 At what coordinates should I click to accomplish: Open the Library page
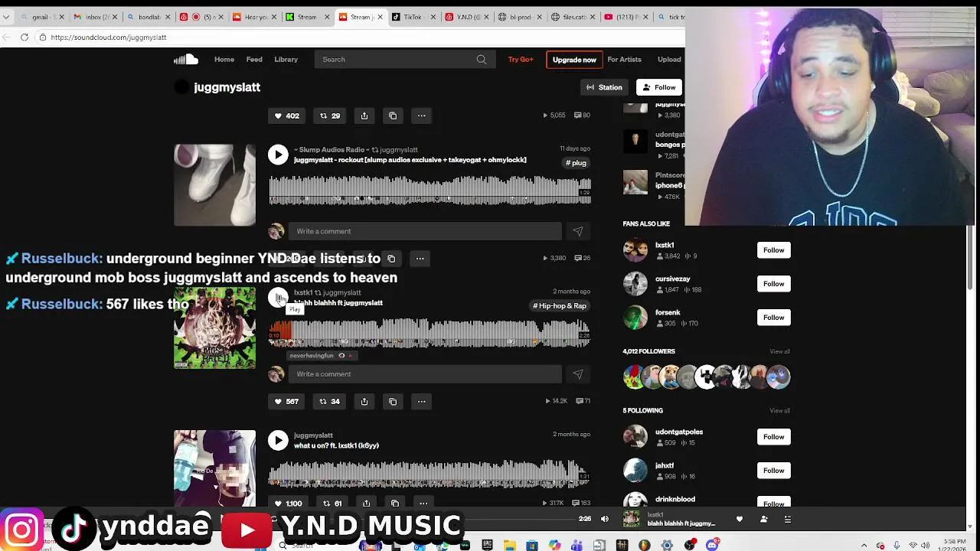[286, 60]
